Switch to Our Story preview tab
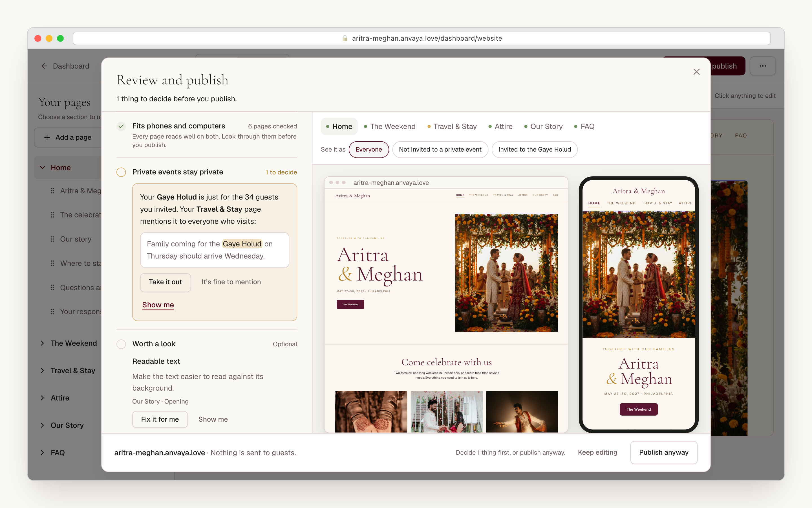 543,127
